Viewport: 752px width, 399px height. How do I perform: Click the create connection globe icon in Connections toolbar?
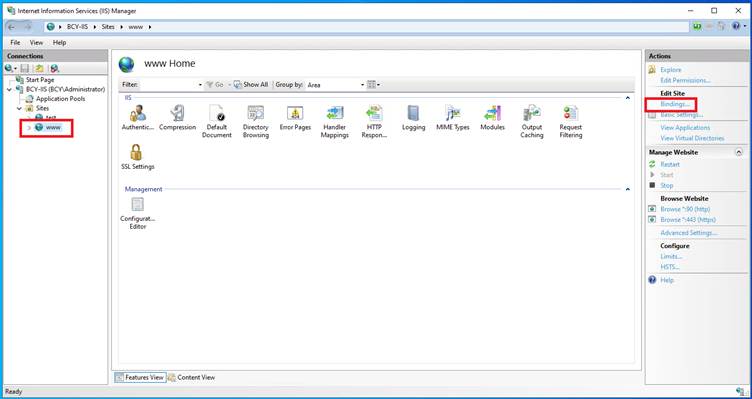[x=9, y=69]
